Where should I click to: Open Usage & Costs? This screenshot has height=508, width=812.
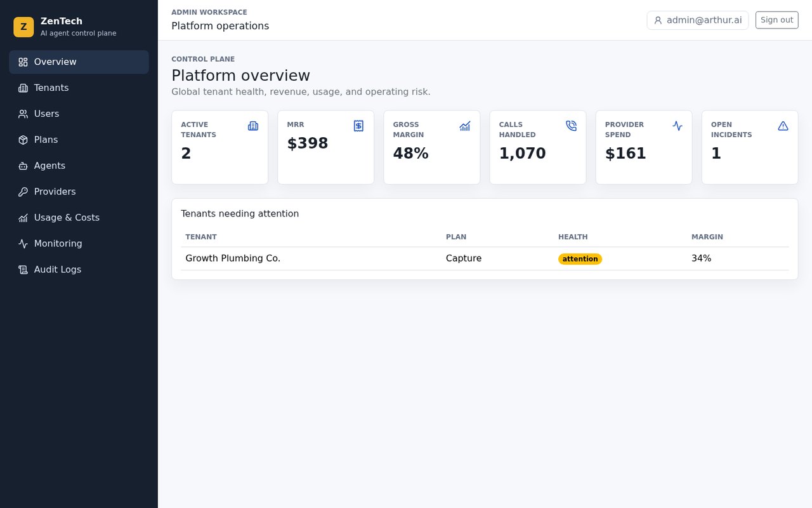pos(79,218)
